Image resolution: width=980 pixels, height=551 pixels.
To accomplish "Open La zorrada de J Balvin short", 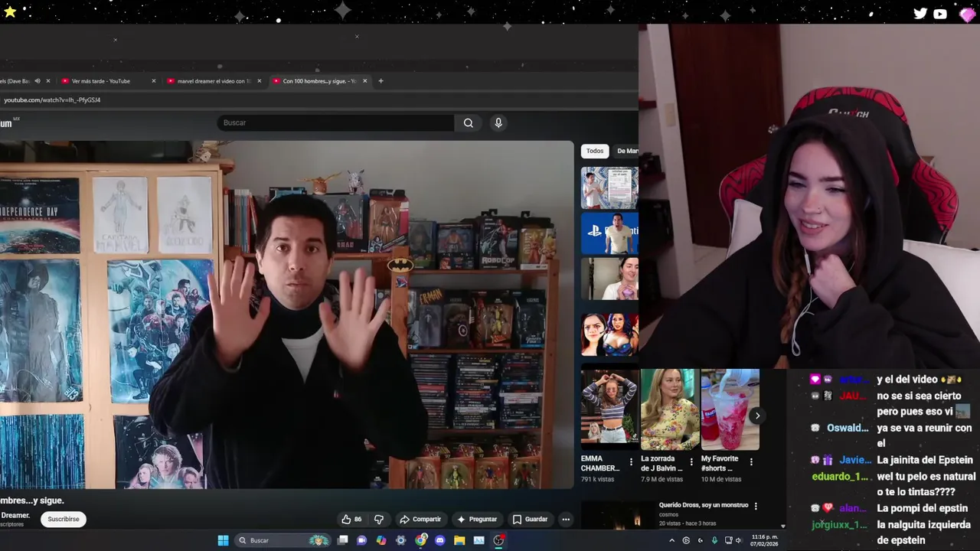I will coord(670,409).
